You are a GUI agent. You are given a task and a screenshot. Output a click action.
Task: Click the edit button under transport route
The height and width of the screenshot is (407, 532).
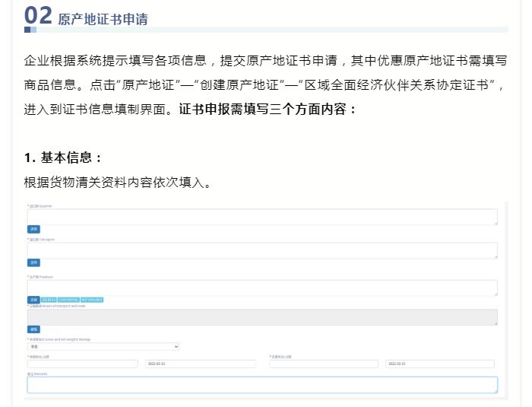click(33, 329)
